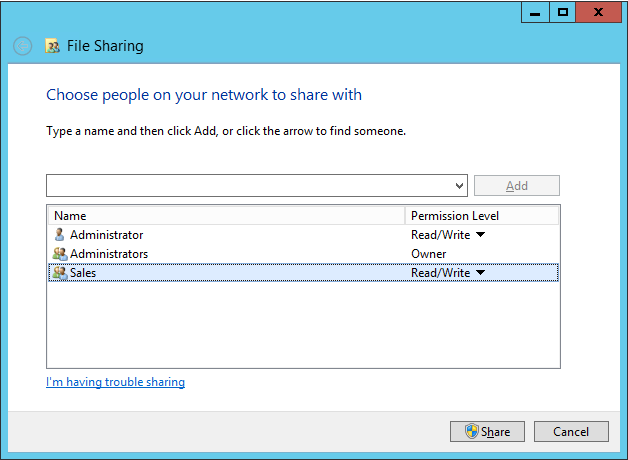Click the shield icon on Share button

click(x=472, y=432)
